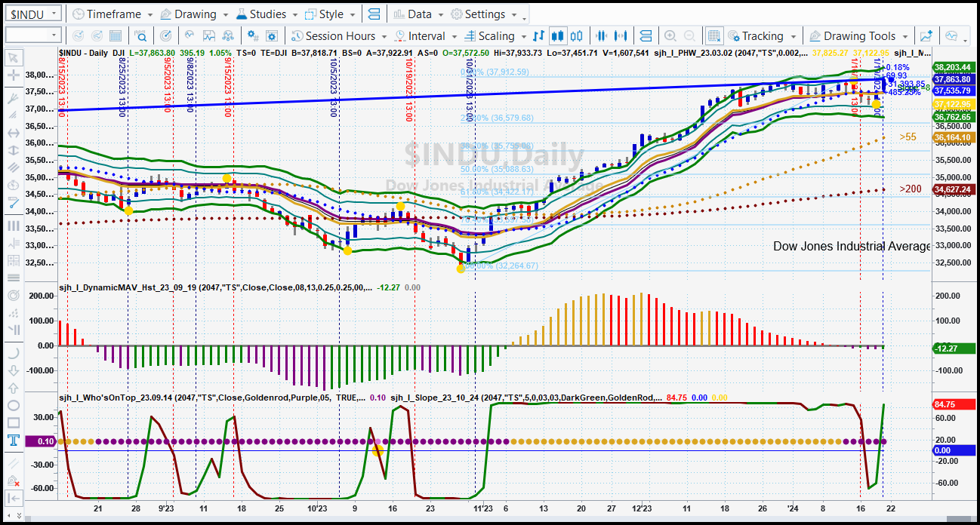Click the ">55" moving average label
Screen dimensions: 980x525
click(x=908, y=137)
